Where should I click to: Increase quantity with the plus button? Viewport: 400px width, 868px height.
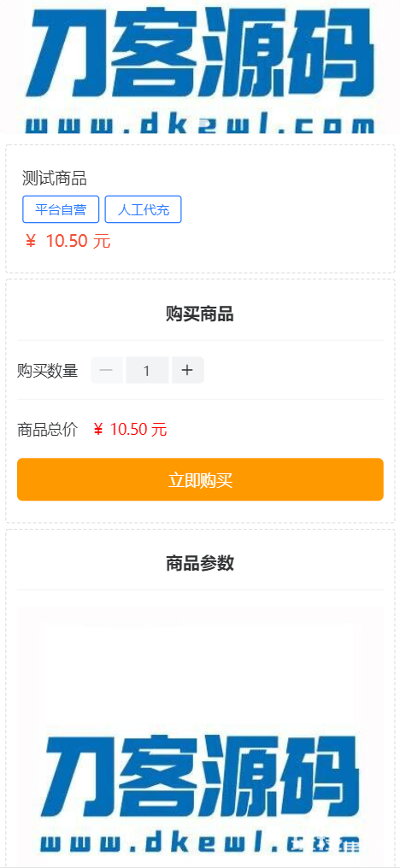188,370
